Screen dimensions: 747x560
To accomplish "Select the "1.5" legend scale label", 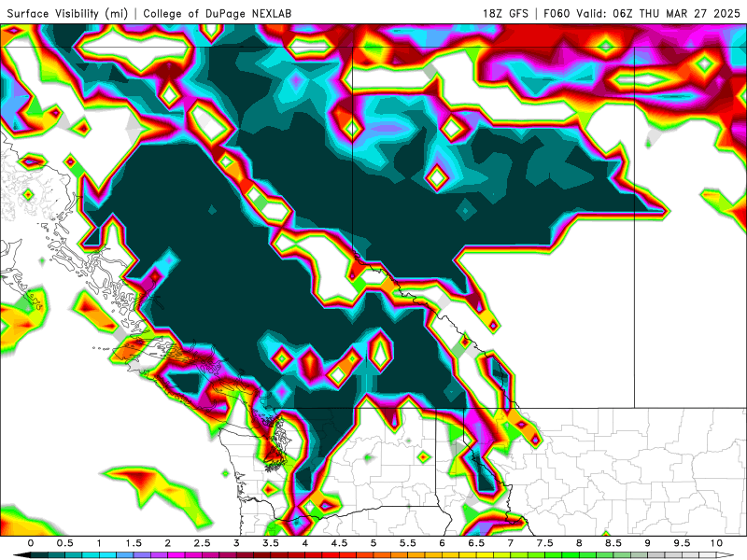I will [x=134, y=543].
